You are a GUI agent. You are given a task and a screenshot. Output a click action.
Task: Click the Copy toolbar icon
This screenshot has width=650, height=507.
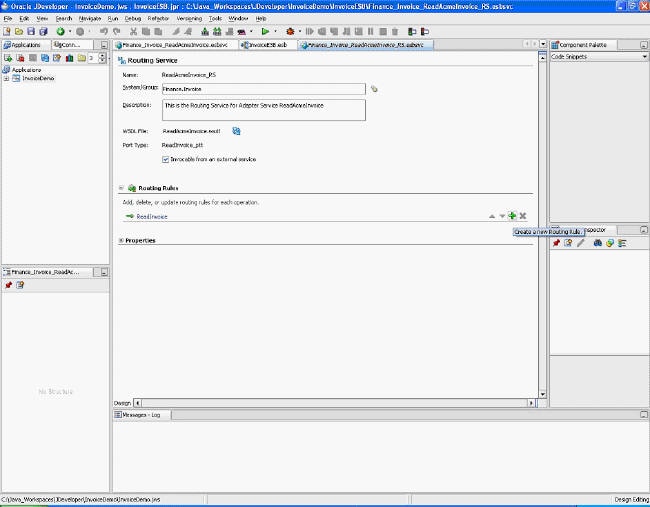(x=146, y=32)
